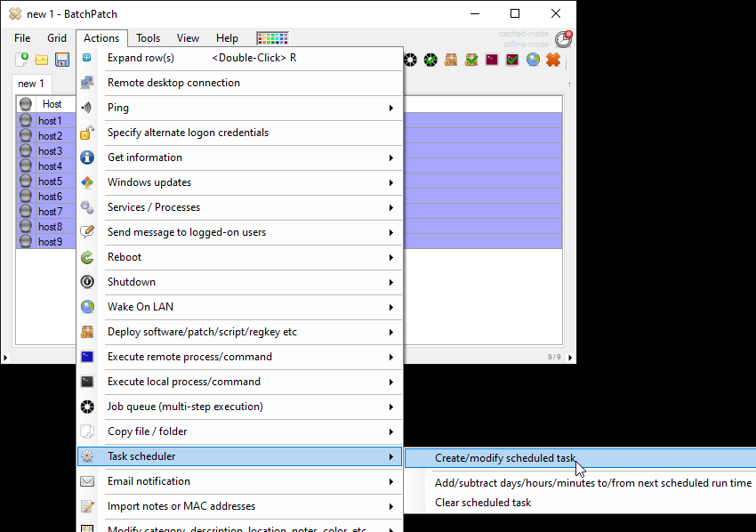Image resolution: width=756 pixels, height=532 pixels.
Task: Click the plain dark red console toolbar icon
Action: coord(492,60)
